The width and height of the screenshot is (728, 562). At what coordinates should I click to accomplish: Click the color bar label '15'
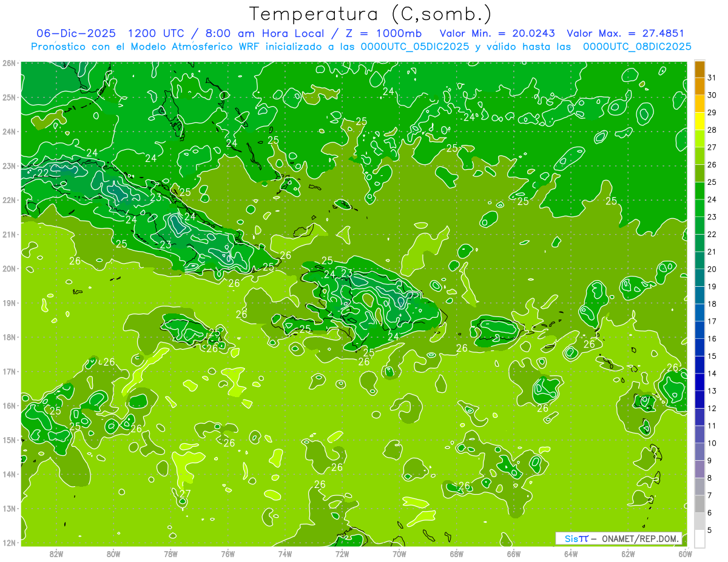[x=712, y=356]
